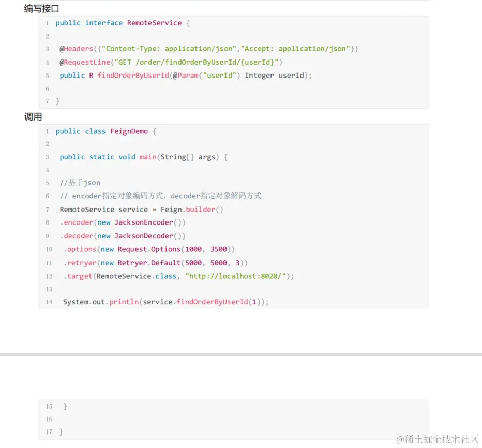482x448 pixels.
Task: Click the 'public R findOrderByUserId' method line
Action: (x=186, y=76)
